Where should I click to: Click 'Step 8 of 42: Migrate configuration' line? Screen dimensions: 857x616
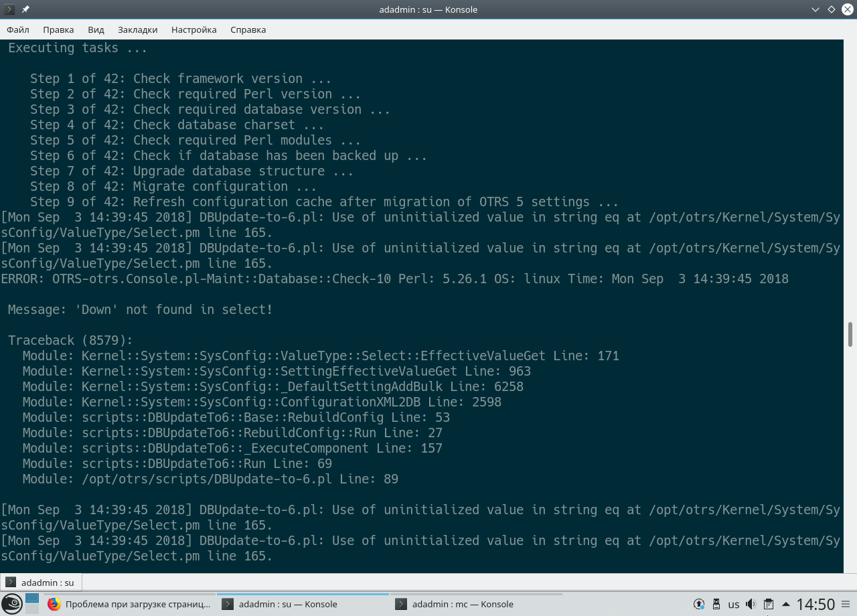click(173, 186)
